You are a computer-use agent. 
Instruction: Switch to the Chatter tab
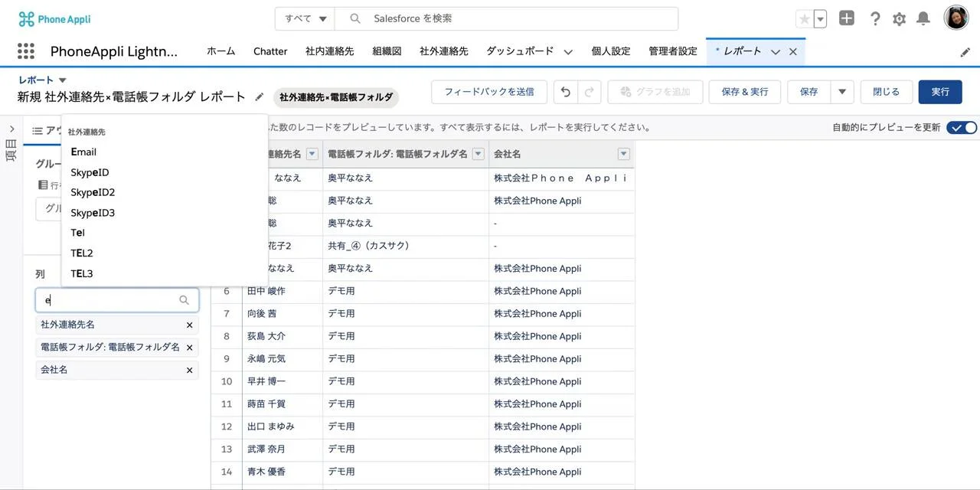point(270,51)
